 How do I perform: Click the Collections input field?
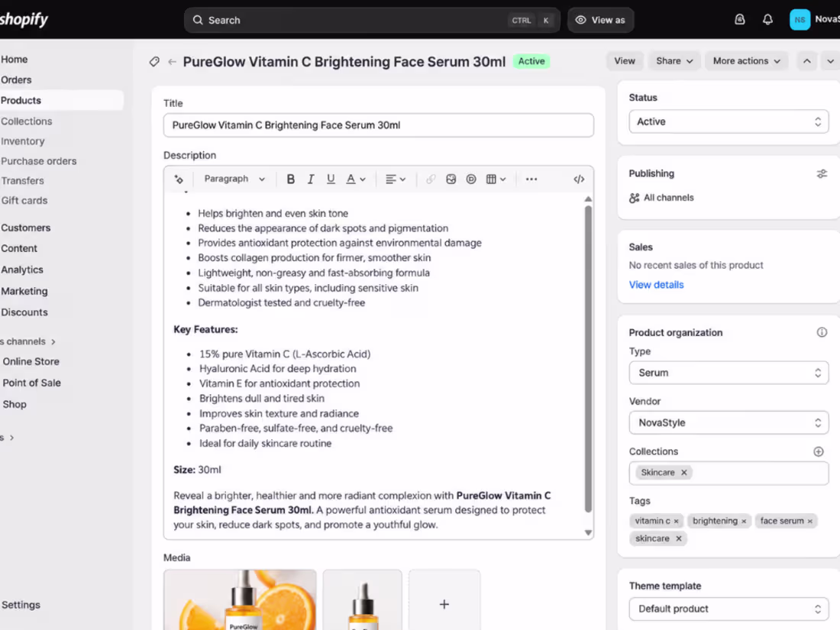coord(729,473)
